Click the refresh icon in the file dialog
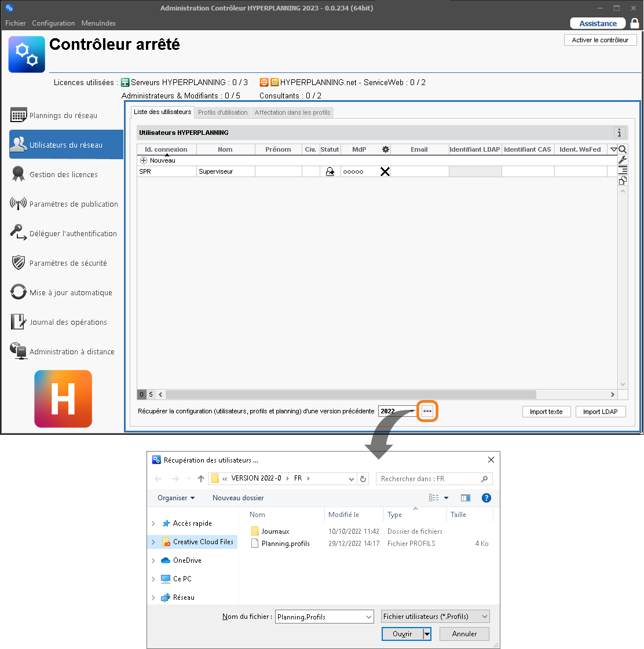This screenshot has width=644, height=649. [363, 479]
